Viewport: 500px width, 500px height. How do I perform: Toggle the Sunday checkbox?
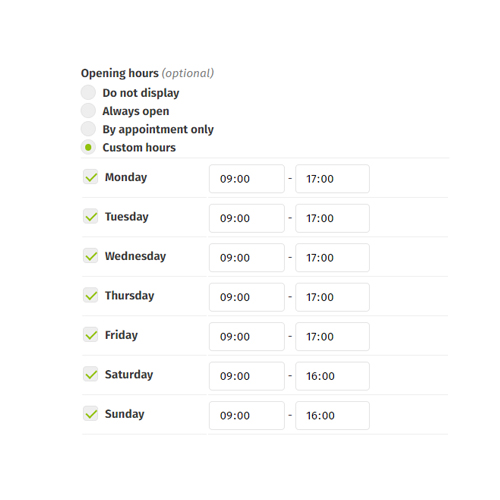(x=90, y=414)
